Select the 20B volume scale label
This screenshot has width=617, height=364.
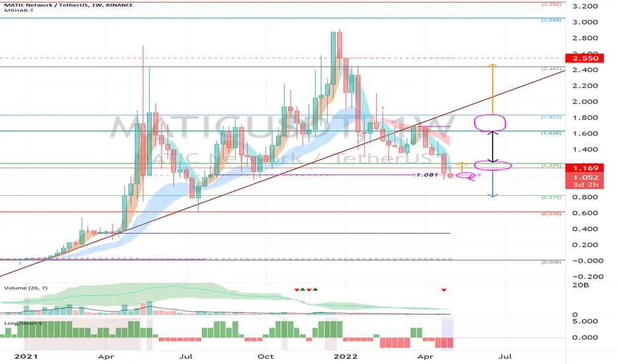(581, 285)
